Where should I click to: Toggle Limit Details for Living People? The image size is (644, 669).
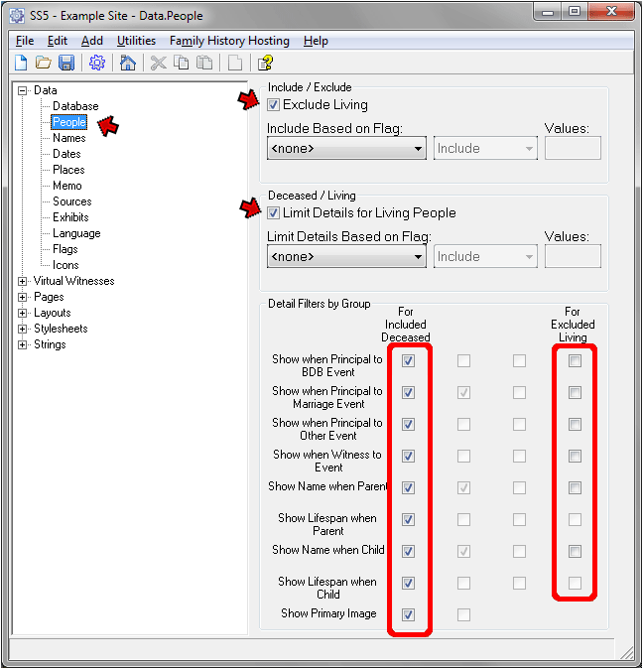(274, 212)
